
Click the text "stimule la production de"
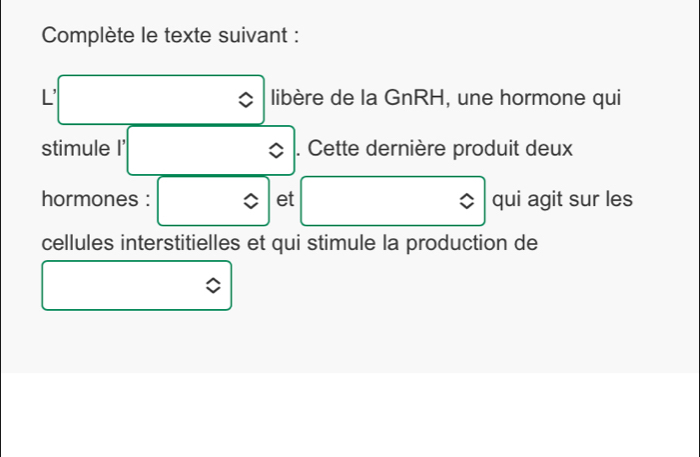tap(433, 243)
